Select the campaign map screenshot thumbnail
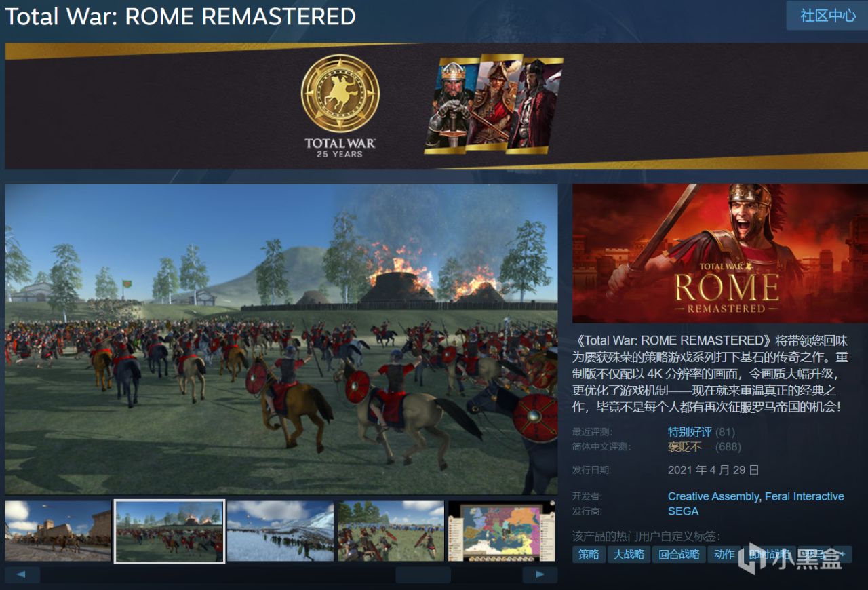868x590 pixels. [x=502, y=531]
